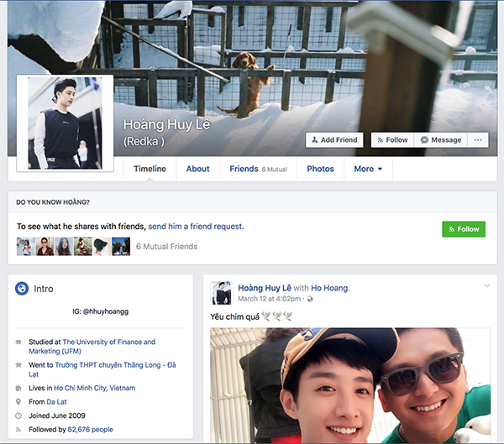Image resolution: width=504 pixels, height=444 pixels.
Task: Open the About tab
Action: (197, 169)
